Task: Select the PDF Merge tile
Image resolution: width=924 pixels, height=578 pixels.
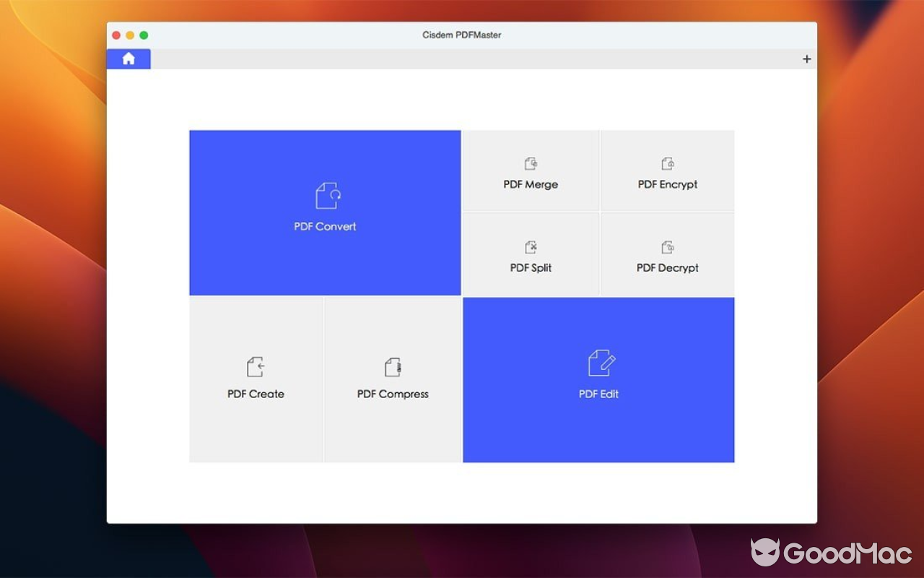Action: coord(531,170)
